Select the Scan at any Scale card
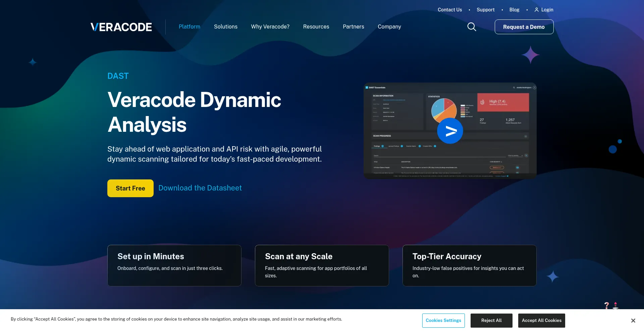This screenshot has height=333, width=644. 322,266
